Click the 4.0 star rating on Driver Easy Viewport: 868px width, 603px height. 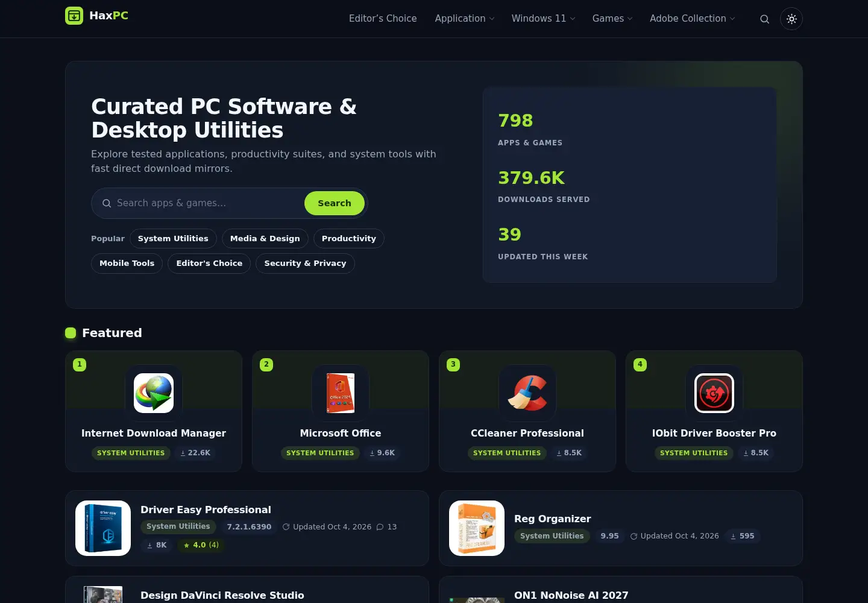click(201, 545)
